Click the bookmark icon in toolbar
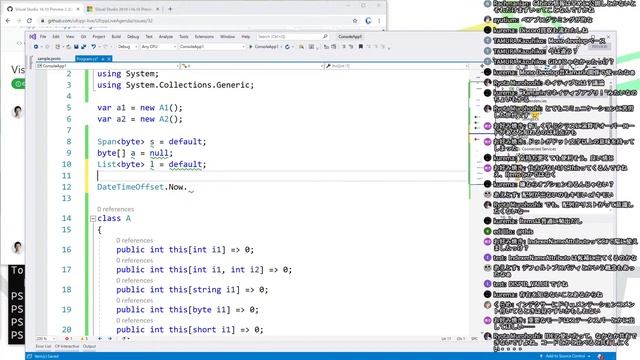Viewport: 640px width, 360px height. 361,47
